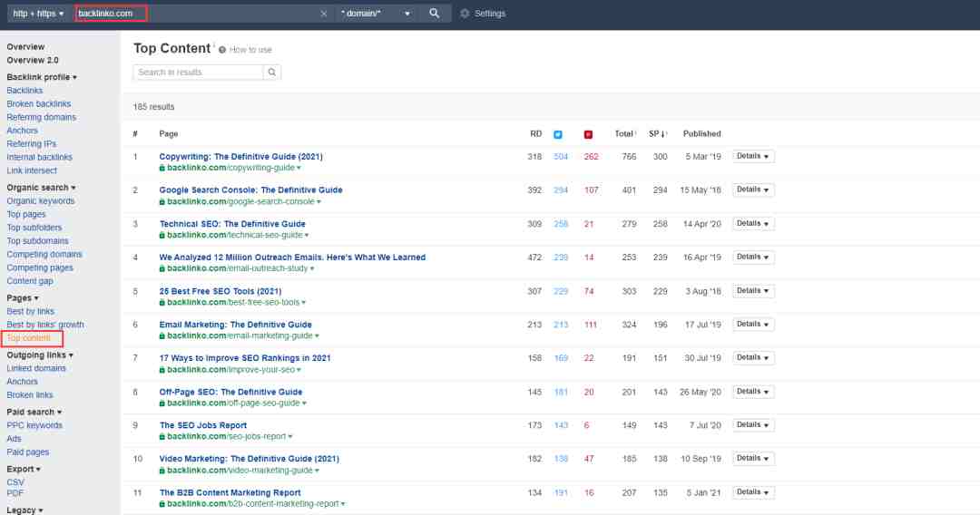
Task: Click the How to use help icon
Action: pos(222,50)
